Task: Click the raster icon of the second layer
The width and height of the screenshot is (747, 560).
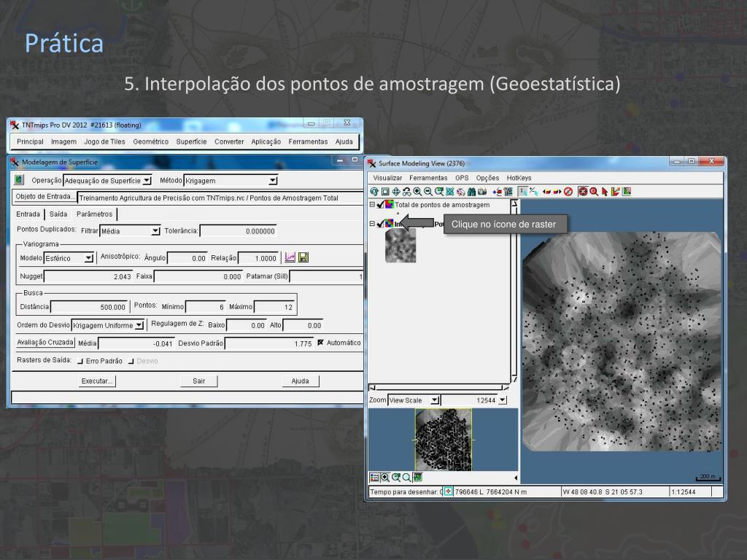Action: pyautogui.click(x=390, y=223)
